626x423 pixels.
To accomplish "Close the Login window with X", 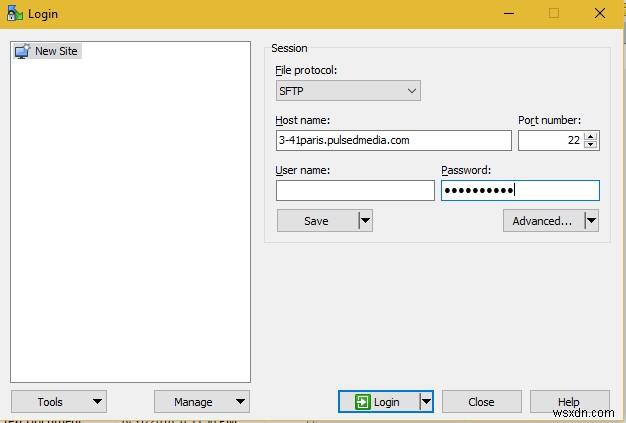I will pyautogui.click(x=600, y=14).
